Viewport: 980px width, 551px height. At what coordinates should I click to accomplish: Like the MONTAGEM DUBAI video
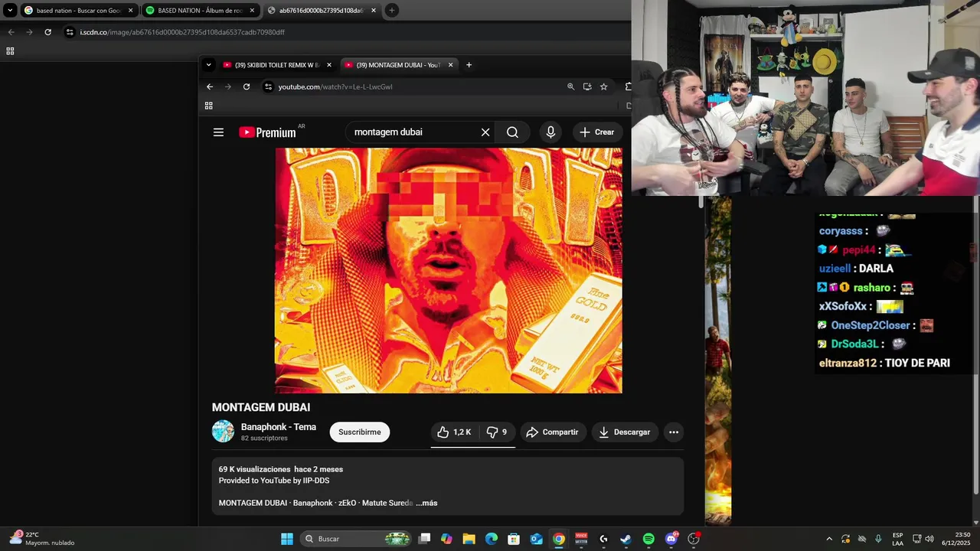(454, 432)
